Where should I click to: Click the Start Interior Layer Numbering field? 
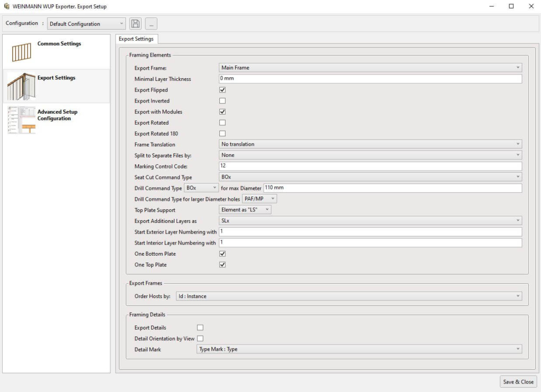click(370, 242)
